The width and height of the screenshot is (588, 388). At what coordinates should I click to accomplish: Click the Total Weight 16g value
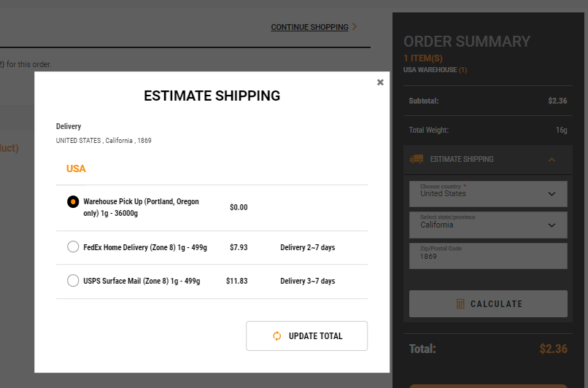[x=562, y=130]
